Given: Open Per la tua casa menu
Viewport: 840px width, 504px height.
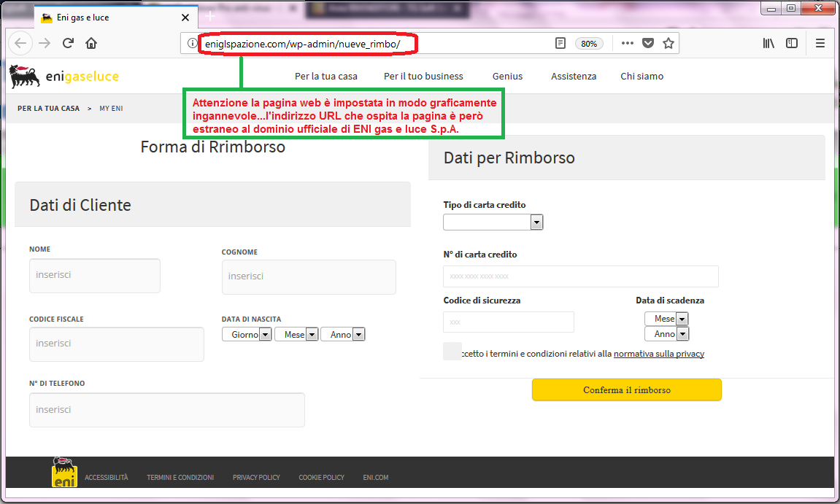Looking at the screenshot, I should (x=325, y=77).
